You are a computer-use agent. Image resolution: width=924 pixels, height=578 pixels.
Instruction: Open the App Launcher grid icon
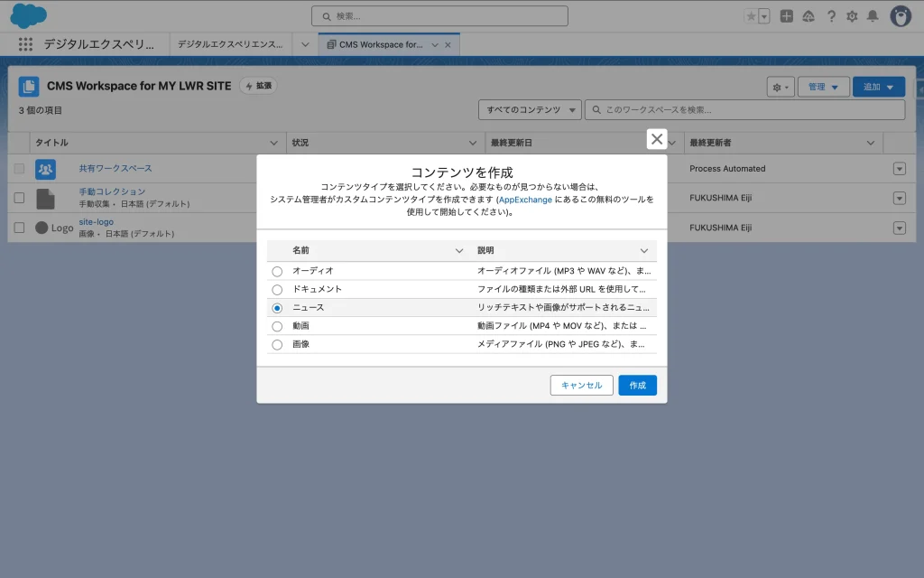(25, 44)
